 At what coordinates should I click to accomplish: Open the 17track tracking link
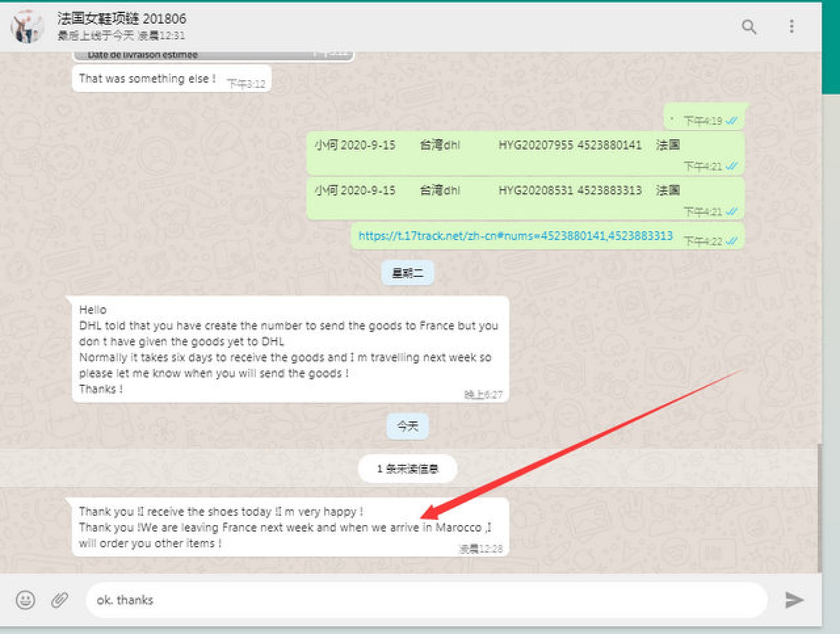point(515,236)
